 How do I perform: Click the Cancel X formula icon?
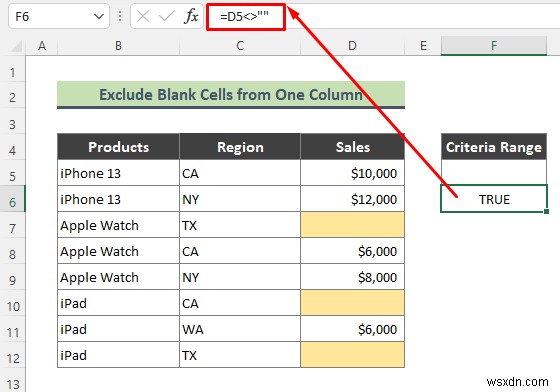[x=143, y=16]
